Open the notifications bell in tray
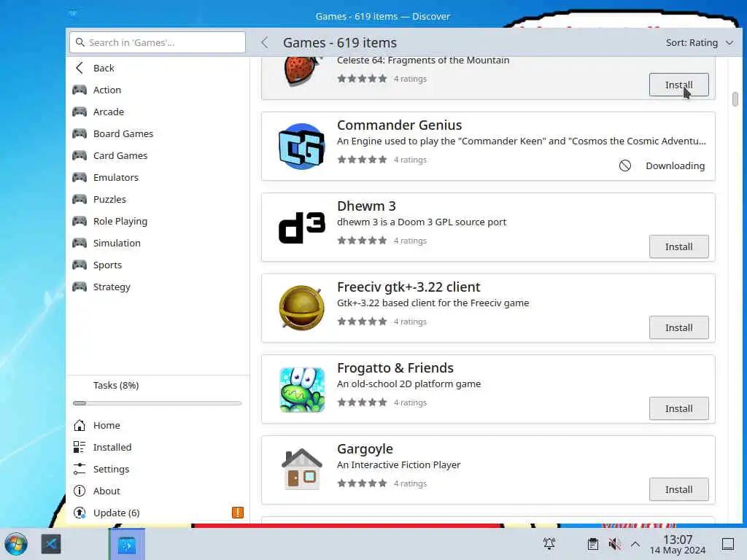 click(549, 544)
